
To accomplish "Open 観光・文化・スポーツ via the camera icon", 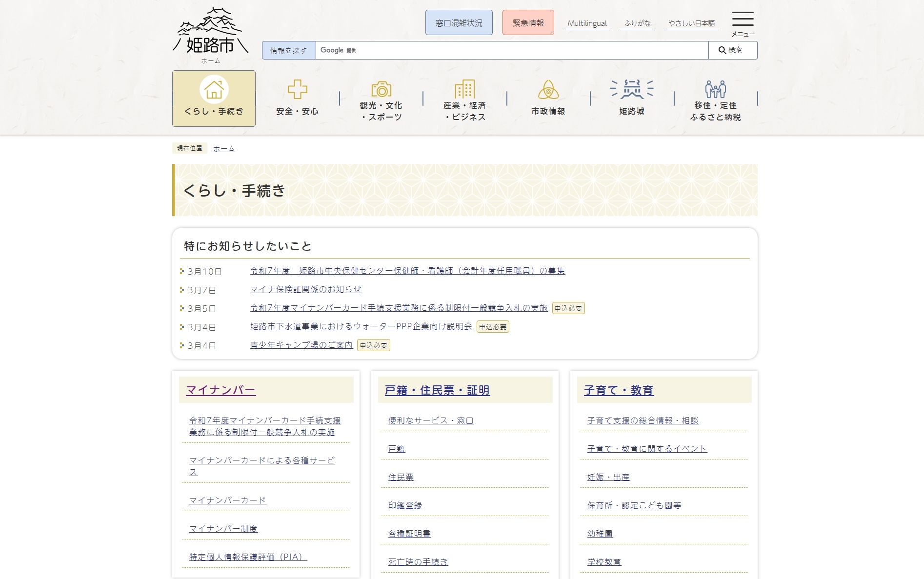I will pos(381,89).
